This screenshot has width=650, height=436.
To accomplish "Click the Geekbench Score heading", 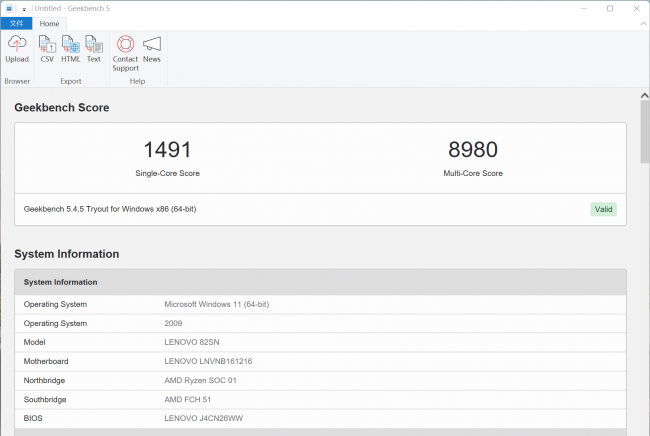I will (x=62, y=108).
